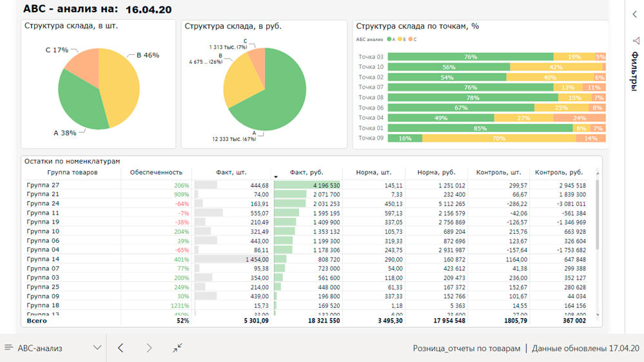This screenshot has height=362, width=644.
Task: Expand the АВС-анализ page dropdown
Action: click(x=97, y=348)
